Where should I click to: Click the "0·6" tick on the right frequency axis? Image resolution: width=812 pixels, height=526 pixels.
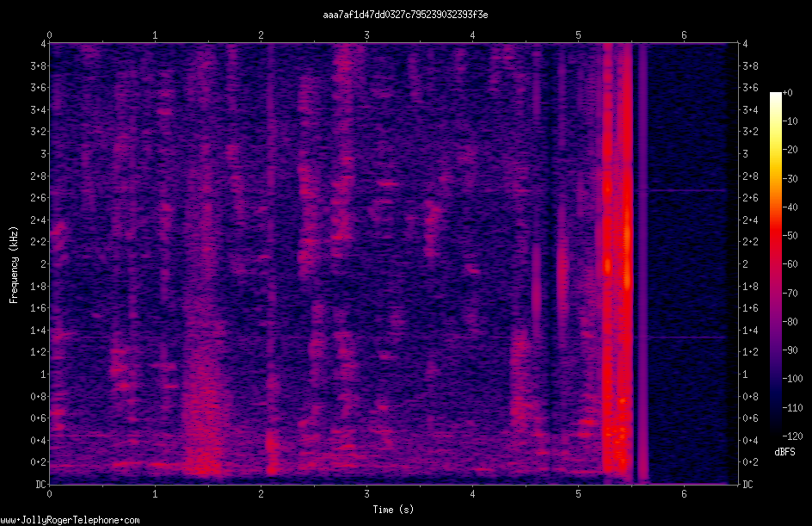tap(750, 418)
